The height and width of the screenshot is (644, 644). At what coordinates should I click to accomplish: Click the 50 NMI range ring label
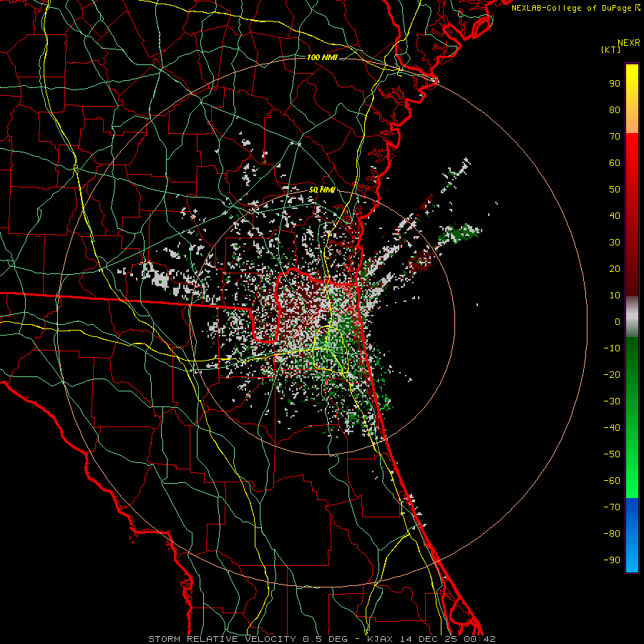pos(322,190)
